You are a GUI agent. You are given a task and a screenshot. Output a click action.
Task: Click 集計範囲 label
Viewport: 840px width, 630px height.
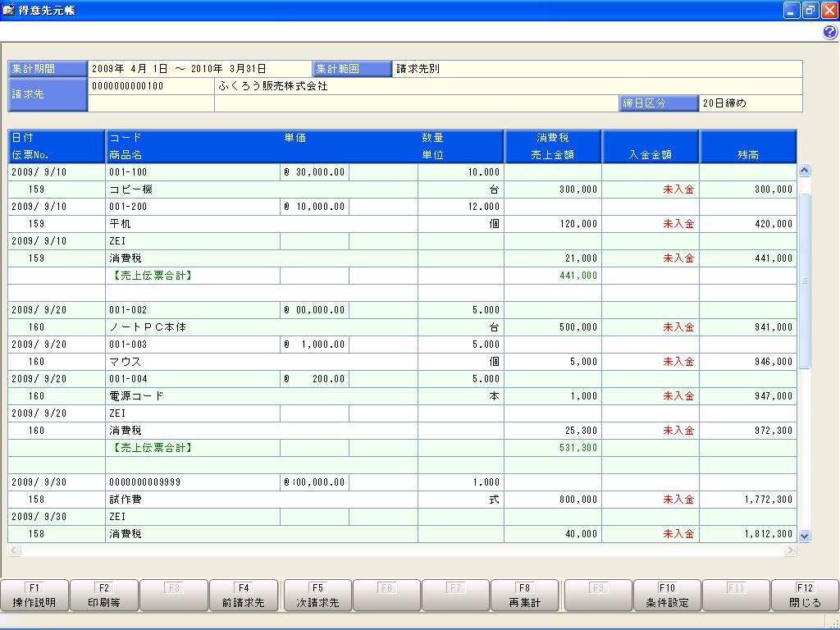pyautogui.click(x=352, y=69)
